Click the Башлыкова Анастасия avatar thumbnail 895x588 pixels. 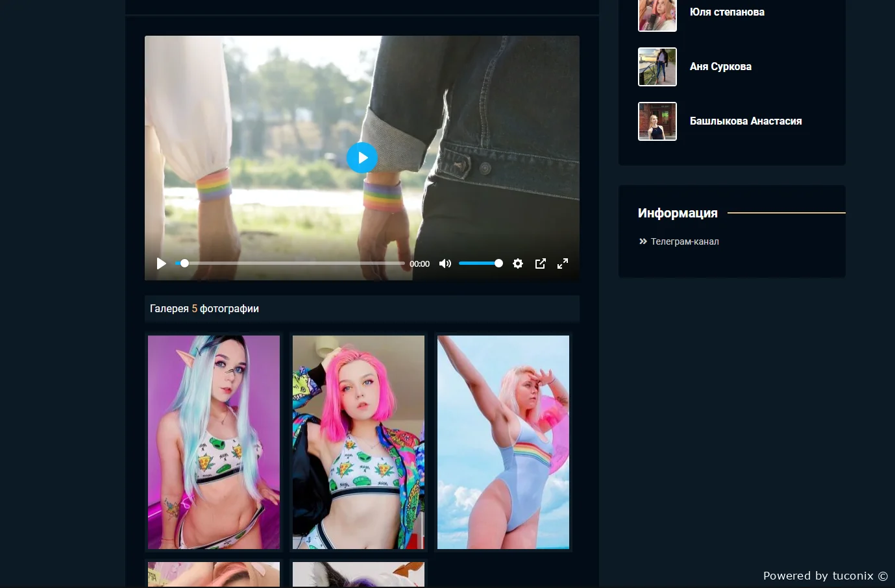657,121
